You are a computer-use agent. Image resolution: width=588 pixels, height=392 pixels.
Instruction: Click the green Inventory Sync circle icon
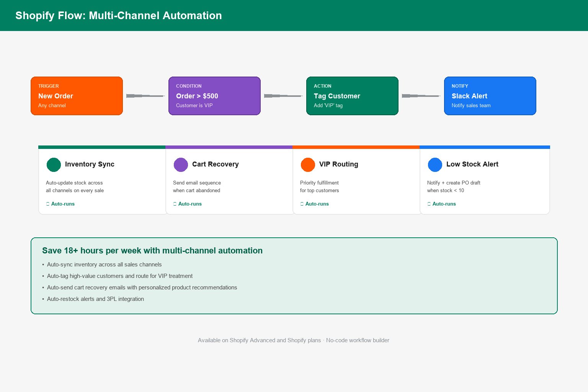click(x=54, y=165)
